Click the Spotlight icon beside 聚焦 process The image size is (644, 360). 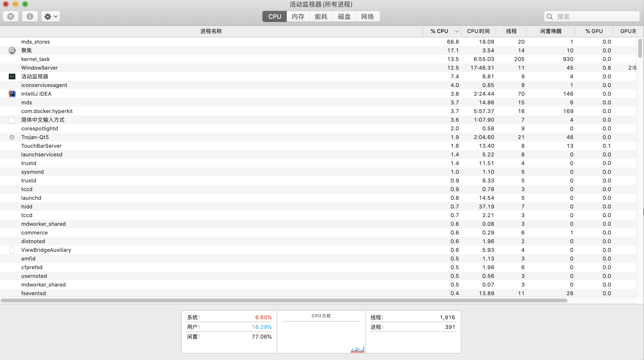12,50
